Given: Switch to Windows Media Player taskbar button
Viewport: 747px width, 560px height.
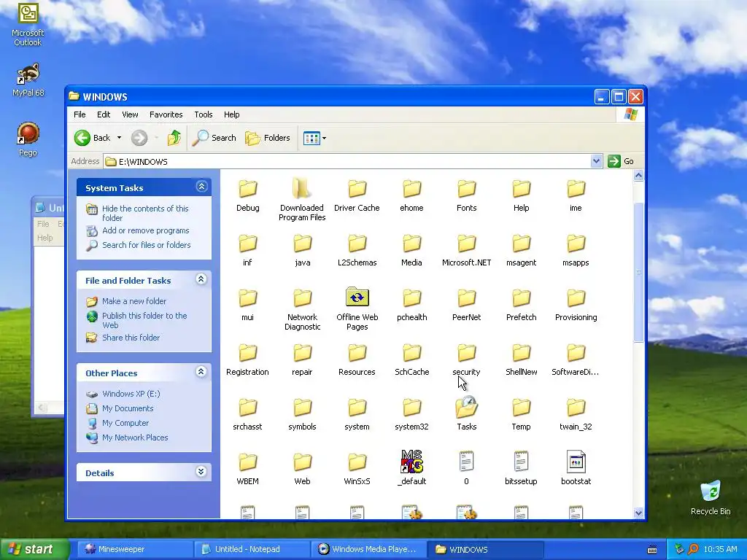Looking at the screenshot, I should coord(368,549).
